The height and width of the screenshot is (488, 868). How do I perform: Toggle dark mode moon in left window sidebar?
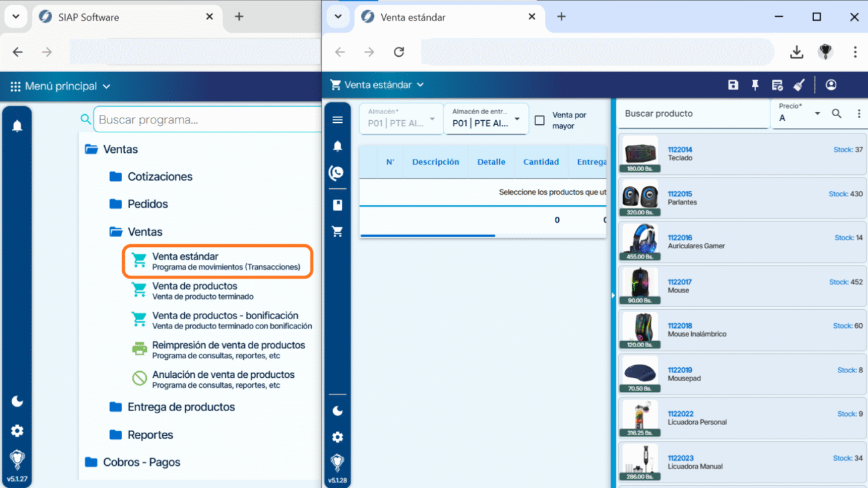pyautogui.click(x=17, y=401)
